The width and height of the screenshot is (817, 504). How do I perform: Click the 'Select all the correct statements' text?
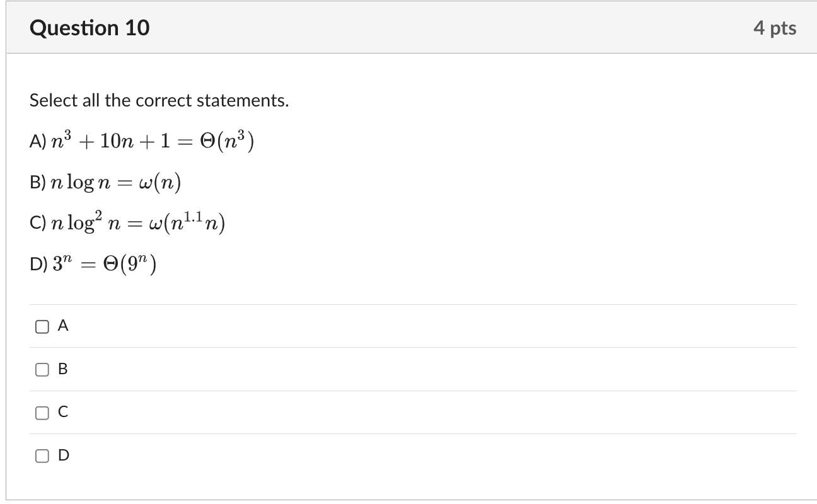(159, 101)
